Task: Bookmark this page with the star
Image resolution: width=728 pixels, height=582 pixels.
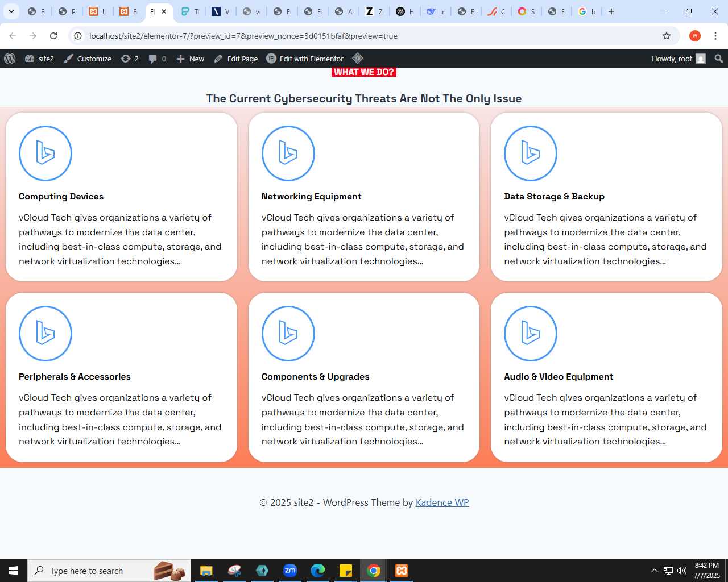Action: point(667,36)
